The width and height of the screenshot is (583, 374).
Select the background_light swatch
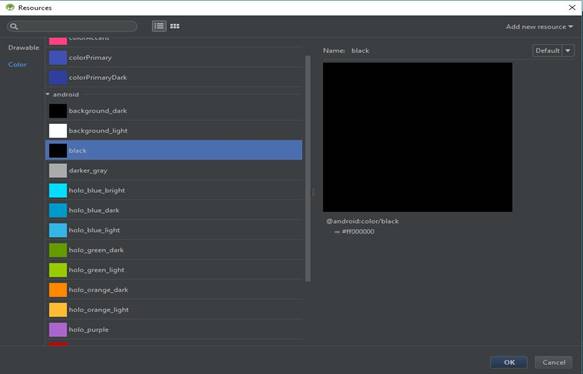[58, 131]
